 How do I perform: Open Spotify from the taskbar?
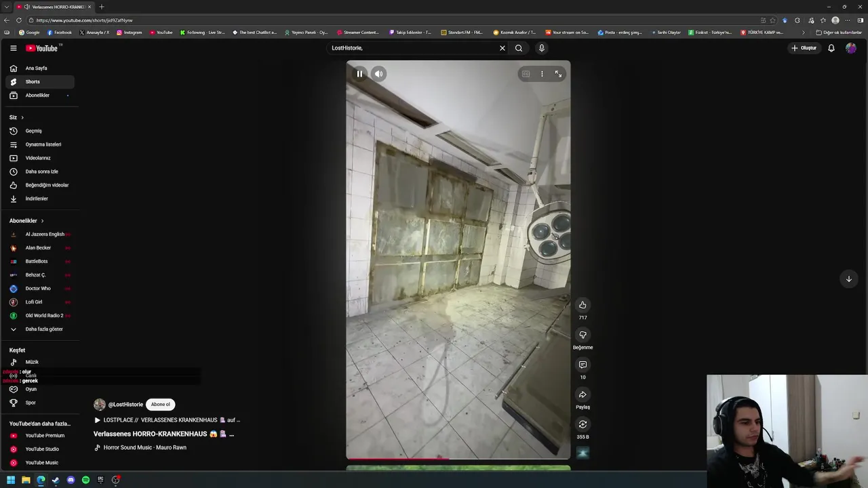tap(85, 480)
